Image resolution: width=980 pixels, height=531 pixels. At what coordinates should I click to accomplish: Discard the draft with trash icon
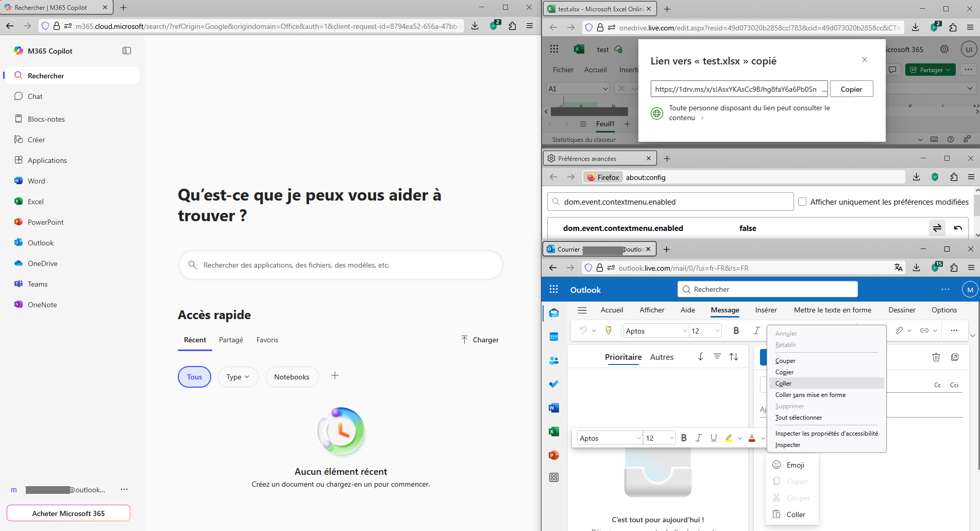click(x=936, y=357)
